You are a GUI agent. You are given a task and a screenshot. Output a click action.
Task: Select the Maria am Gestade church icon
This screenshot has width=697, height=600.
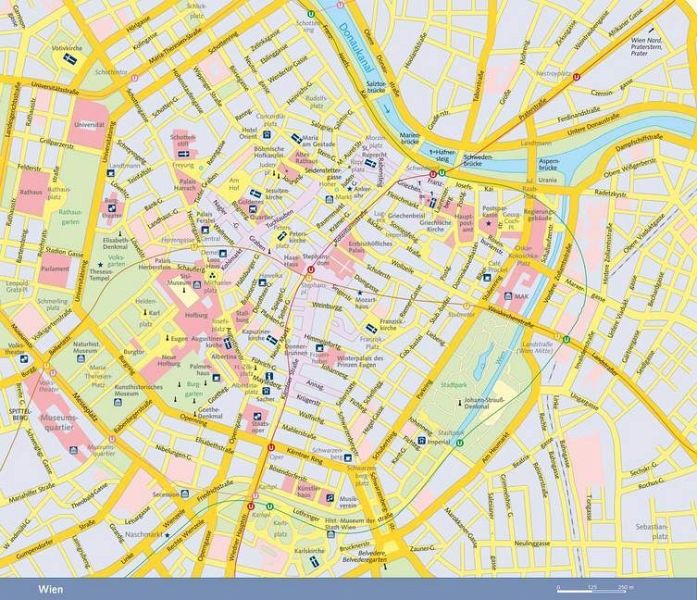295,136
